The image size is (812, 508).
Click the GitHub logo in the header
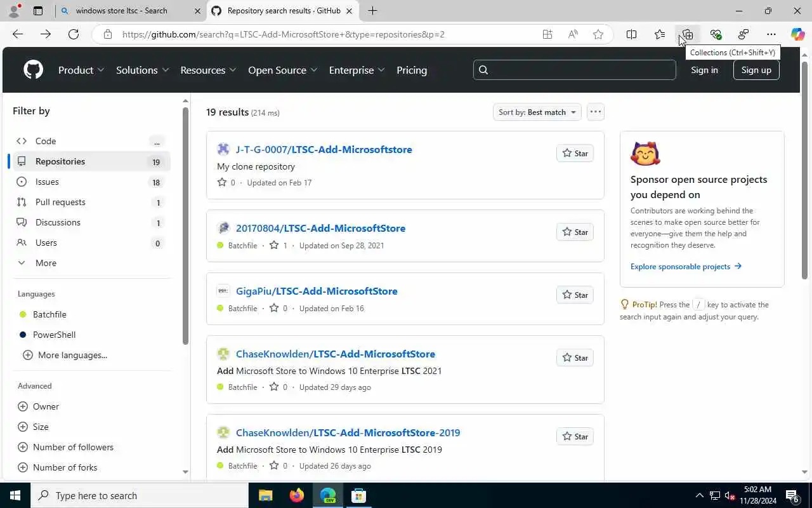pyautogui.click(x=33, y=70)
